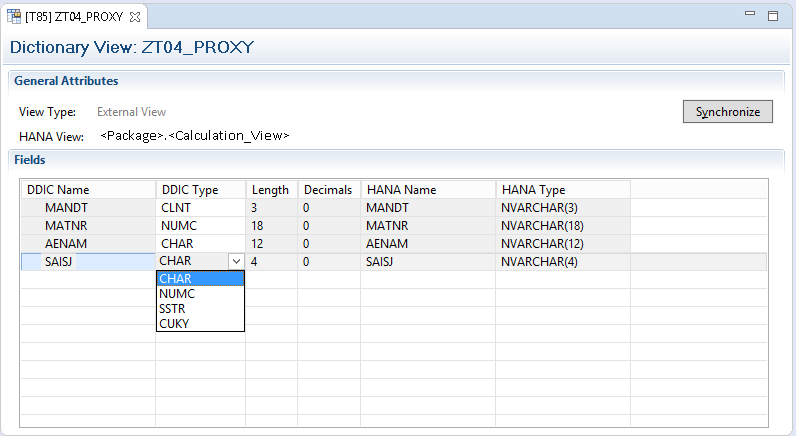Choose NUMC in the dropdown list

coord(200,293)
